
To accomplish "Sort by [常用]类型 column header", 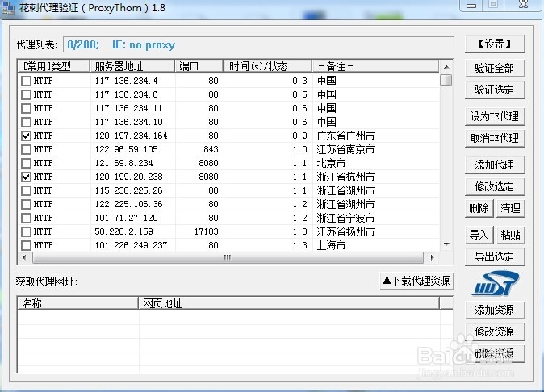I will [53, 66].
